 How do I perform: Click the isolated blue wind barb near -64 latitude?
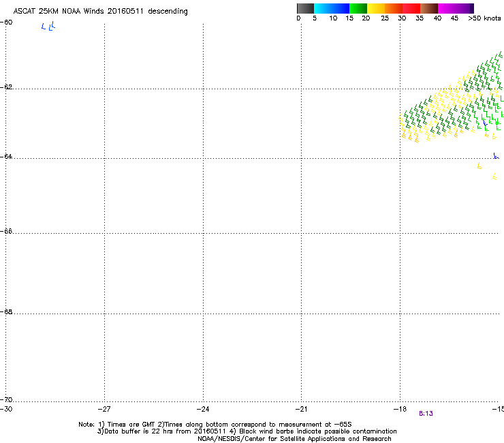click(x=497, y=156)
